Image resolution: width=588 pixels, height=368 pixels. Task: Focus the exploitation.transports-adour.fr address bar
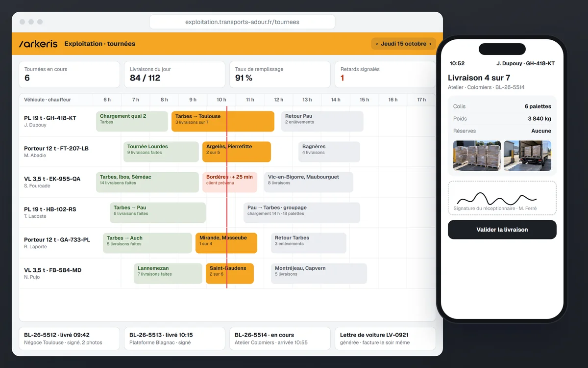pos(242,22)
